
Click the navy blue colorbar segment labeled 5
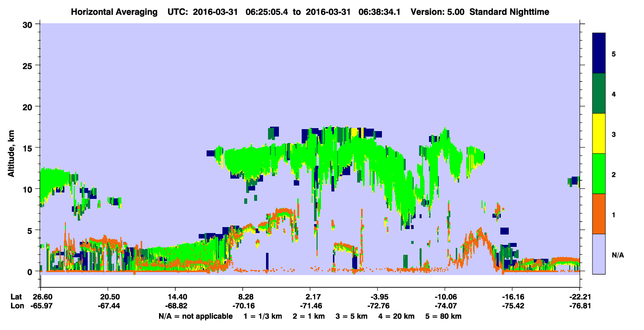(599, 53)
